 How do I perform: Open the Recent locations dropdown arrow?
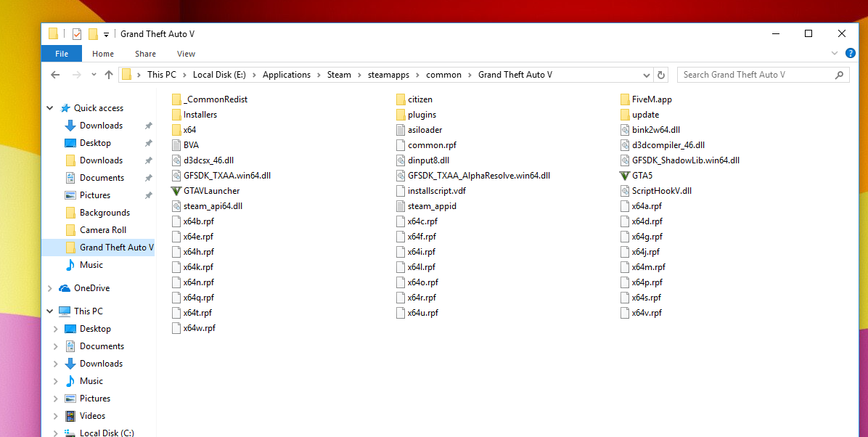[x=94, y=75]
